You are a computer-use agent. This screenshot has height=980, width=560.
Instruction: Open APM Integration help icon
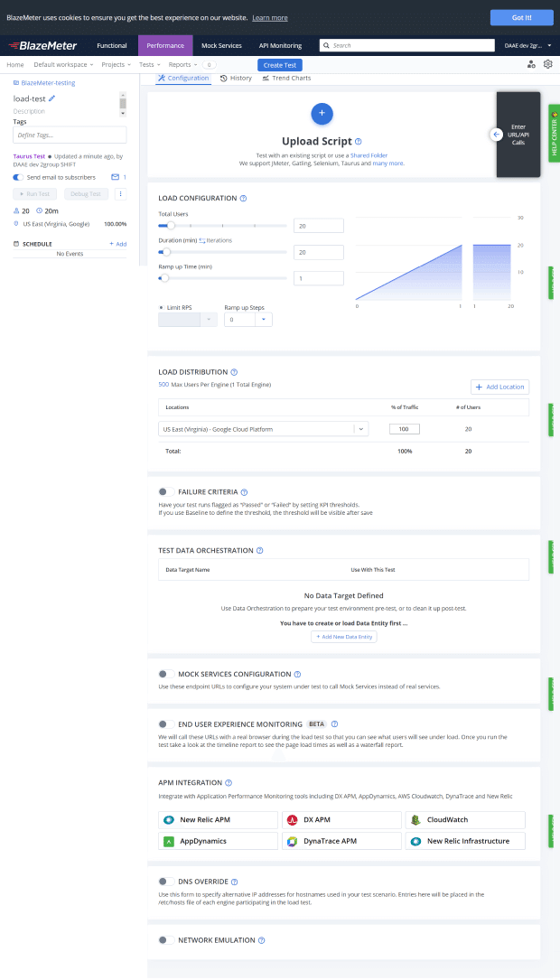pos(229,782)
